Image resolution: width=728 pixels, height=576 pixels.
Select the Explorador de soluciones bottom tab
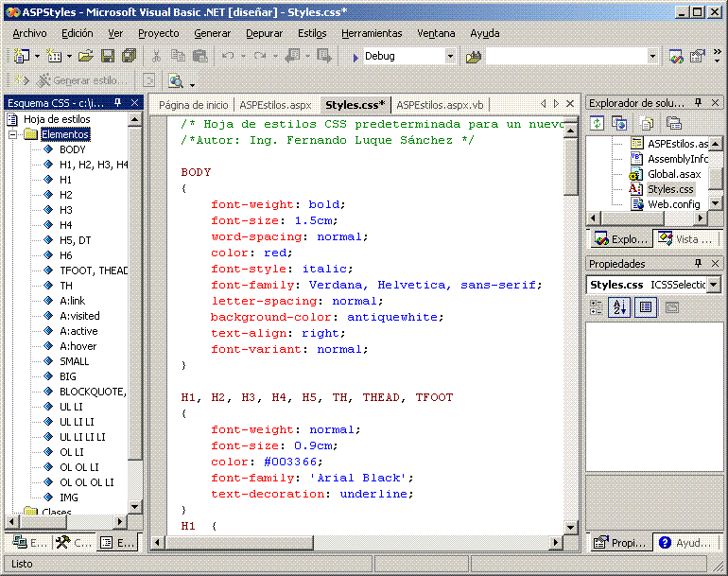click(x=621, y=239)
